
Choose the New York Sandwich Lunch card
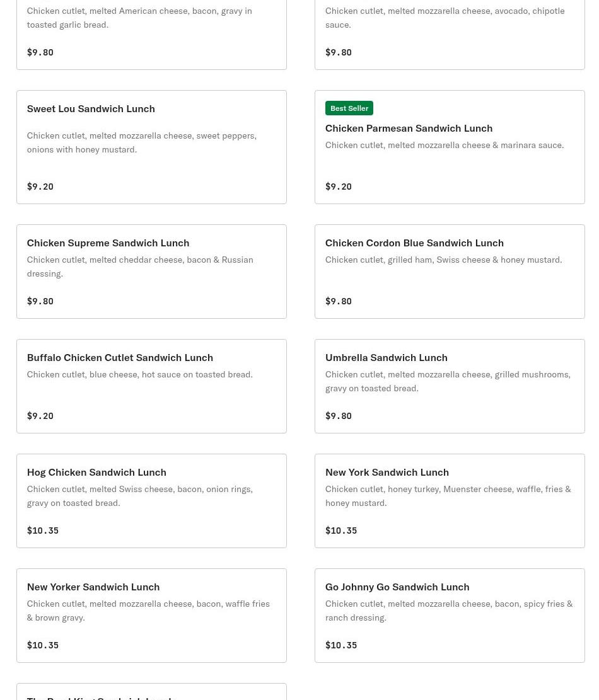(450, 501)
